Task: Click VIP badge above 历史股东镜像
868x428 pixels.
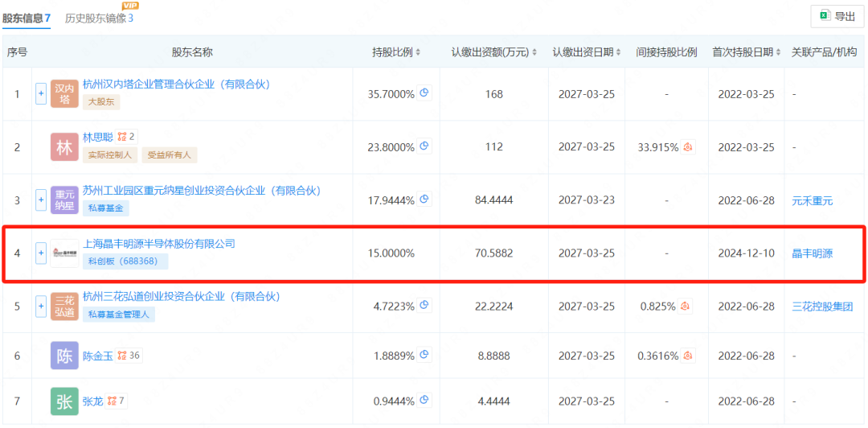Action: [x=130, y=6]
